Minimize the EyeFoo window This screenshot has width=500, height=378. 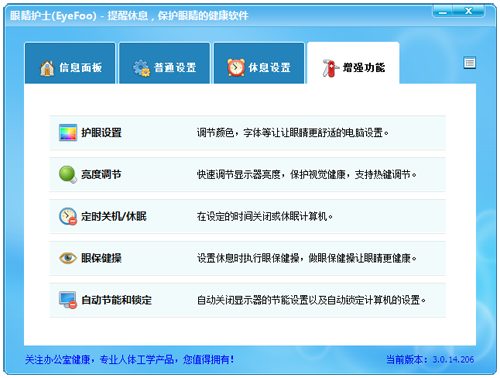coord(443,11)
